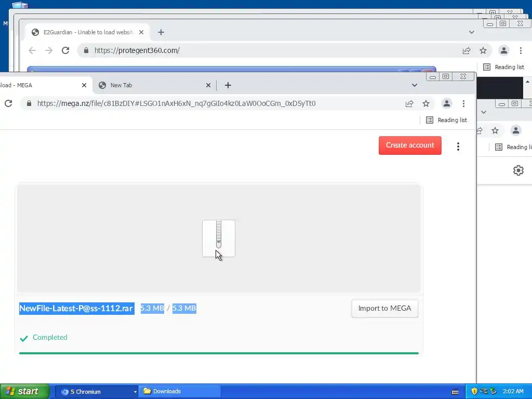The height and width of the screenshot is (399, 532).
Task: Share the MEGA page via share icon
Action: pyautogui.click(x=409, y=103)
